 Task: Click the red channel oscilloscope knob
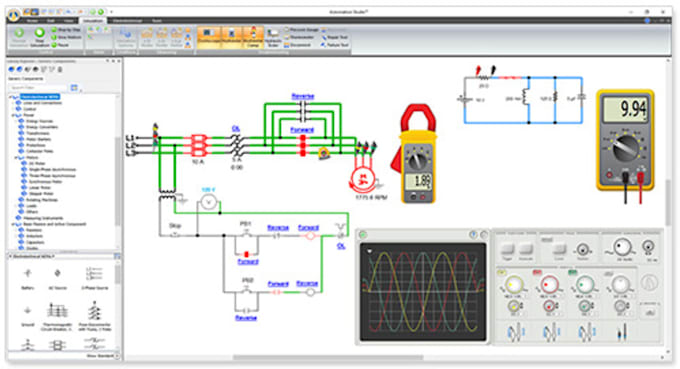(550, 285)
